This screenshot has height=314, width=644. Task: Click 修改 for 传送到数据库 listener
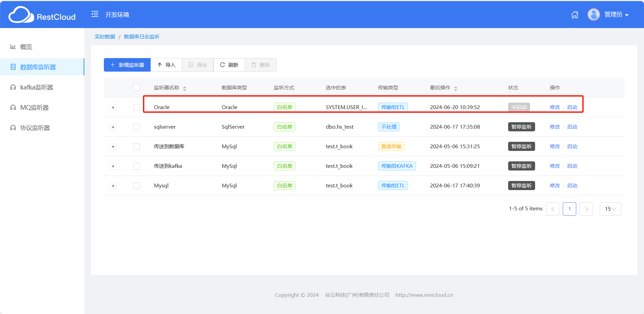click(x=555, y=146)
